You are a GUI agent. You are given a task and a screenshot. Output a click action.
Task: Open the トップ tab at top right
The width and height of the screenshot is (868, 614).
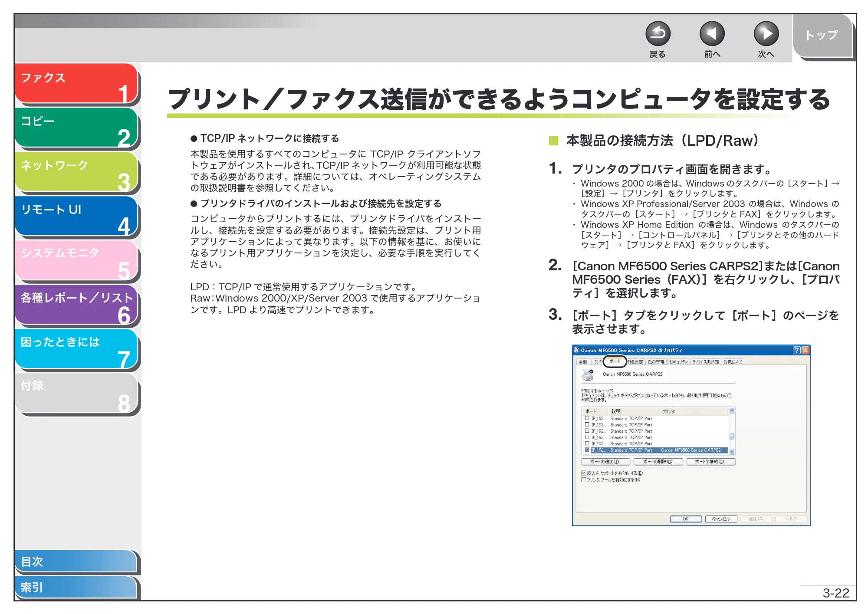(822, 36)
